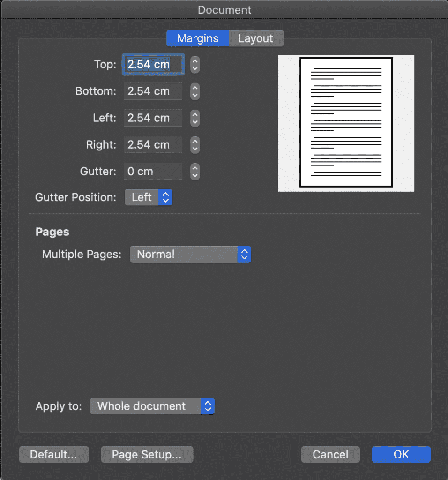
Task: Click the Left margin stepper arrows
Action: (x=195, y=118)
